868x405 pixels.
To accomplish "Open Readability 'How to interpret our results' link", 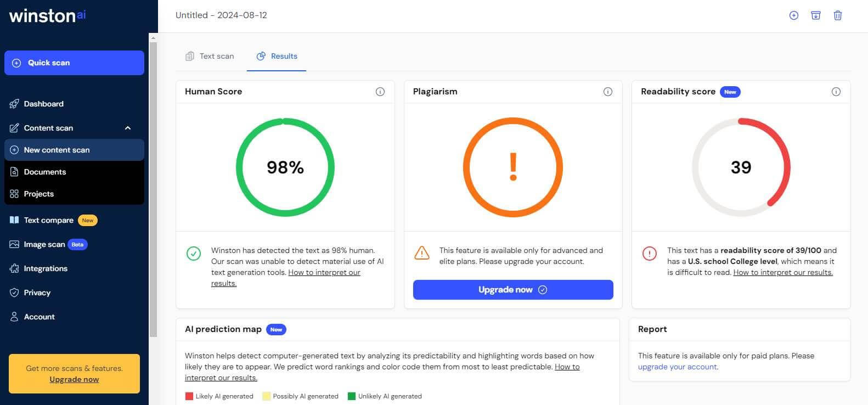I will click(783, 272).
